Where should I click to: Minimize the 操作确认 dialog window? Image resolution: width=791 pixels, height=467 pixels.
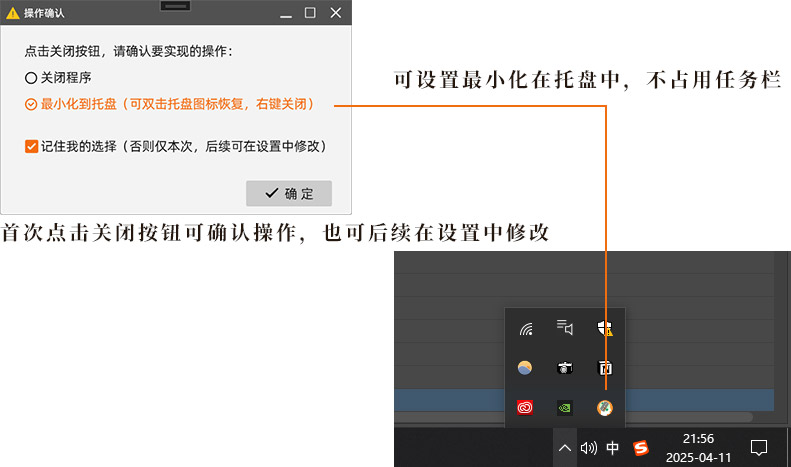[286, 13]
